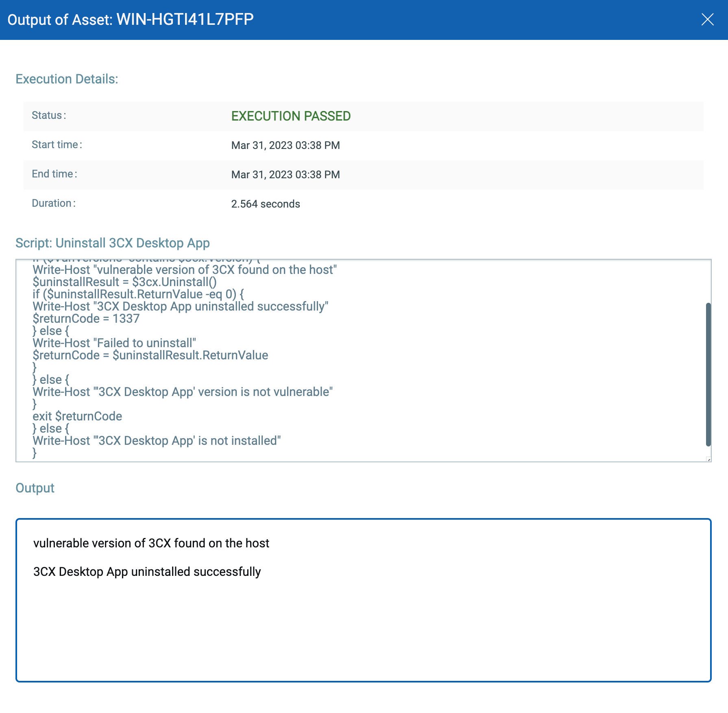
Task: Click the "vulnerable version of 3CX found" output line
Action: [x=151, y=543]
